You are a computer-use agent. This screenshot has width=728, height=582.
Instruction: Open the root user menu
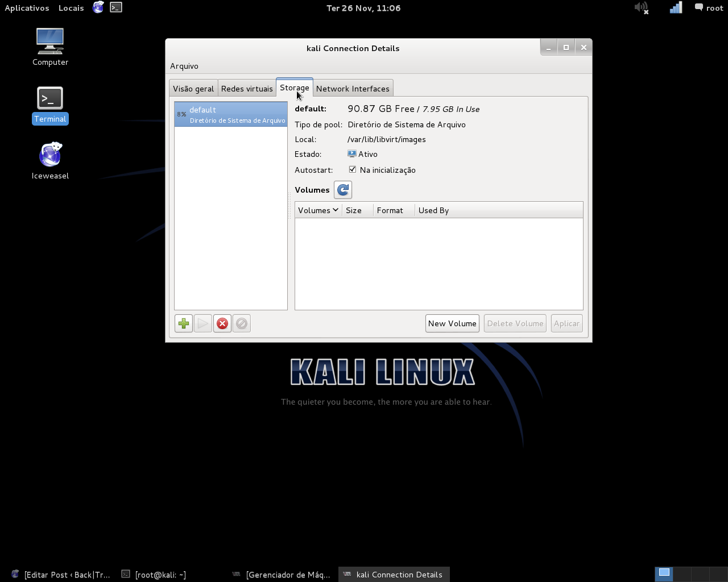[709, 8]
